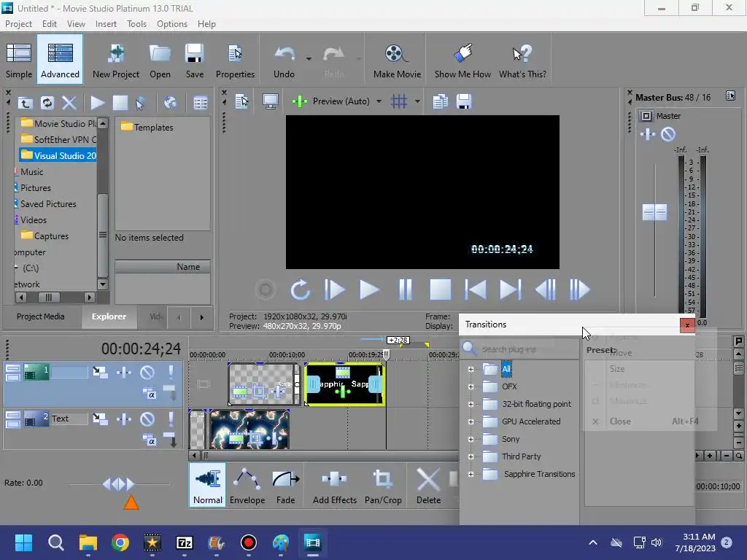
Task: Start a New Project
Action: (116, 60)
